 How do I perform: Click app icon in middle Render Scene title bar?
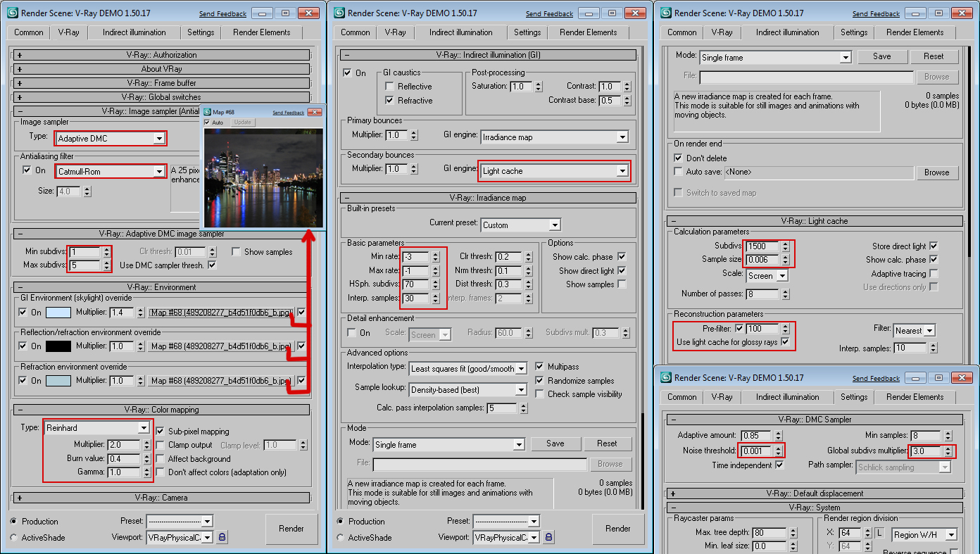click(339, 13)
